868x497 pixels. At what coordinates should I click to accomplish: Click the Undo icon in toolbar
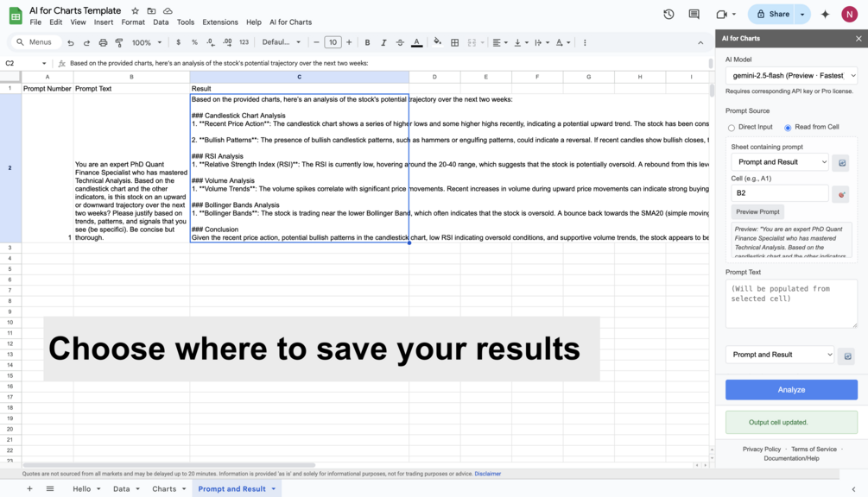click(x=70, y=42)
